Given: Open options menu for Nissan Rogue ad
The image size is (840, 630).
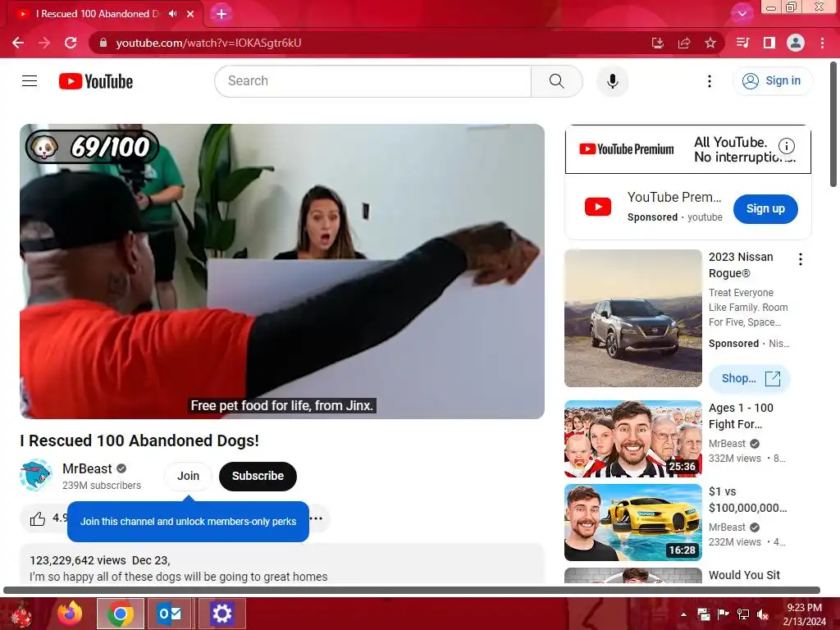Looking at the screenshot, I should [801, 259].
